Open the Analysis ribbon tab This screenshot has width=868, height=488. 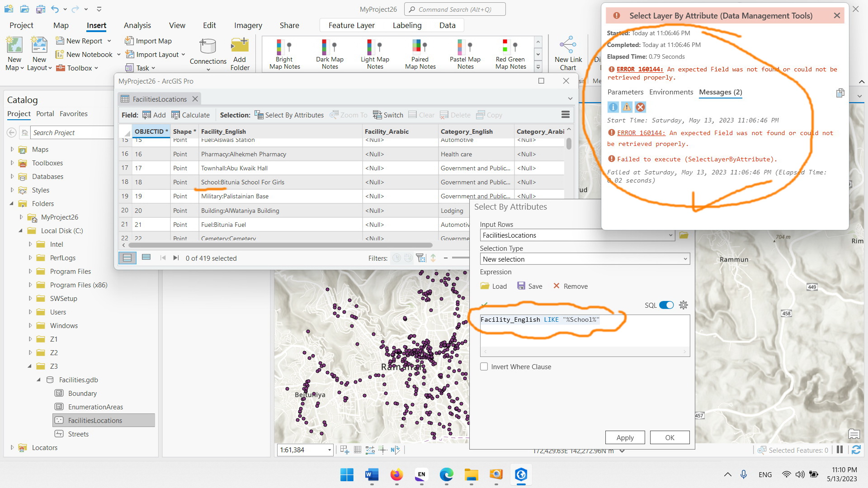tap(137, 25)
